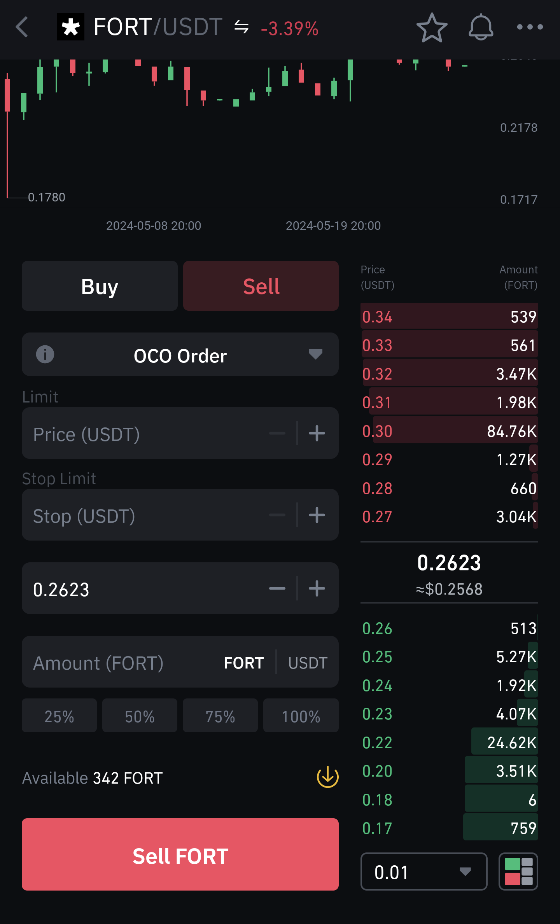Tap the yellow deposit download icon

(x=327, y=777)
